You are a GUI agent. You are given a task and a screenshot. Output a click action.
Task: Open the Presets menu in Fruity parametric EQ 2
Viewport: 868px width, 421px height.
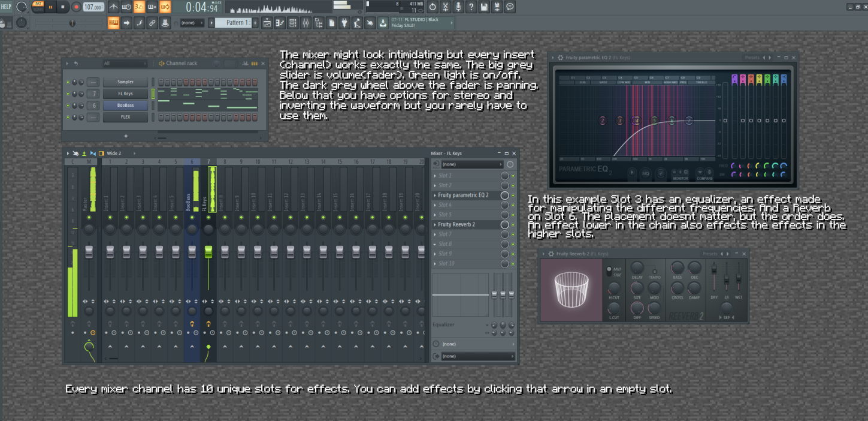[752, 58]
